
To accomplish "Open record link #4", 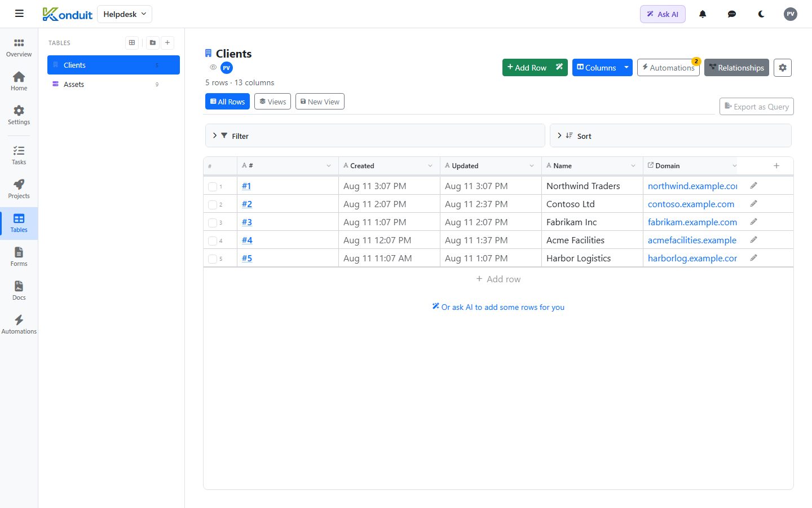I will click(247, 240).
